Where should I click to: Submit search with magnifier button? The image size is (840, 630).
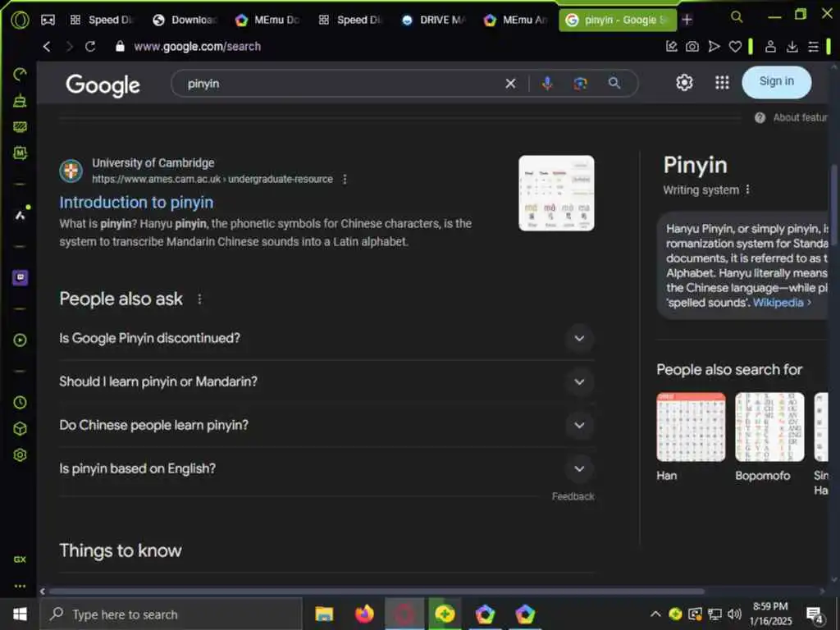[614, 83]
